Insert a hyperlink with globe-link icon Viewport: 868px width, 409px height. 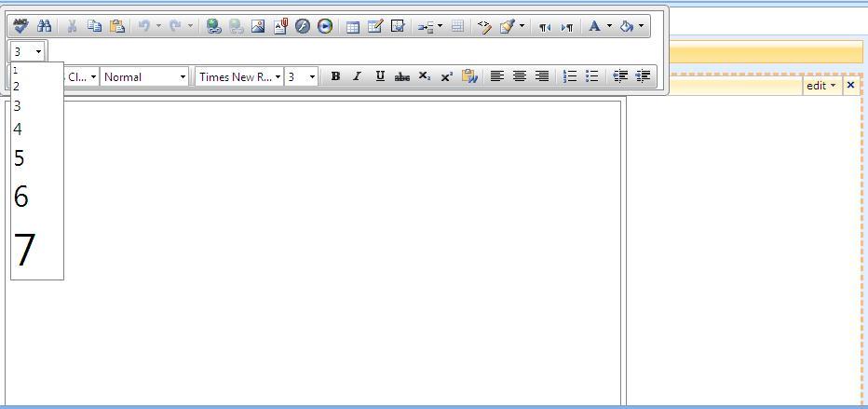213,26
